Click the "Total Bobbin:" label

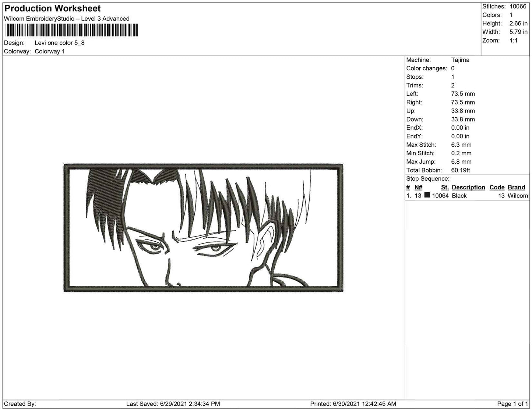pyautogui.click(x=424, y=170)
